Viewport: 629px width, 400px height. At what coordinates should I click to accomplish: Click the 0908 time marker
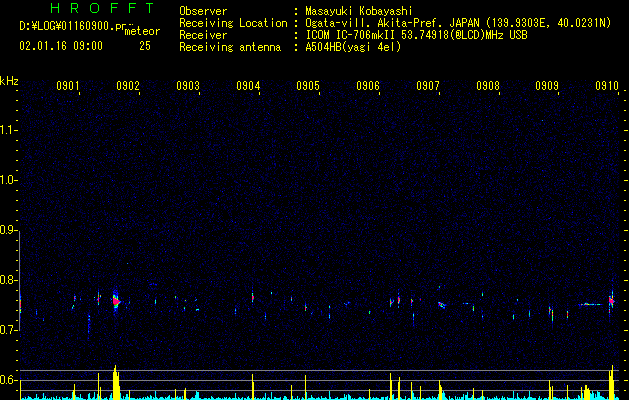[488, 85]
